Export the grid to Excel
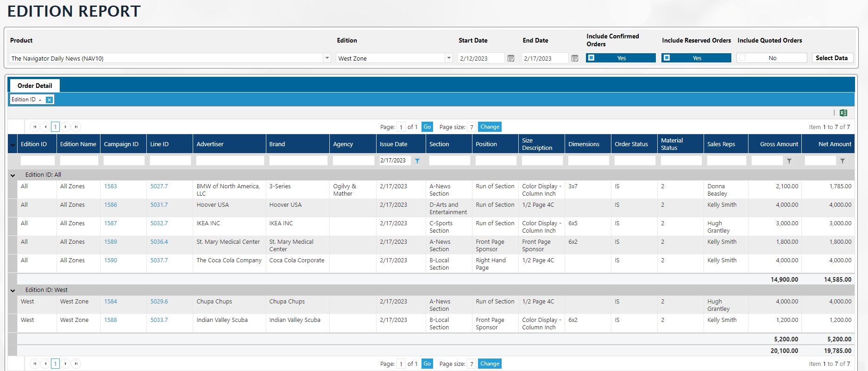 [843, 113]
